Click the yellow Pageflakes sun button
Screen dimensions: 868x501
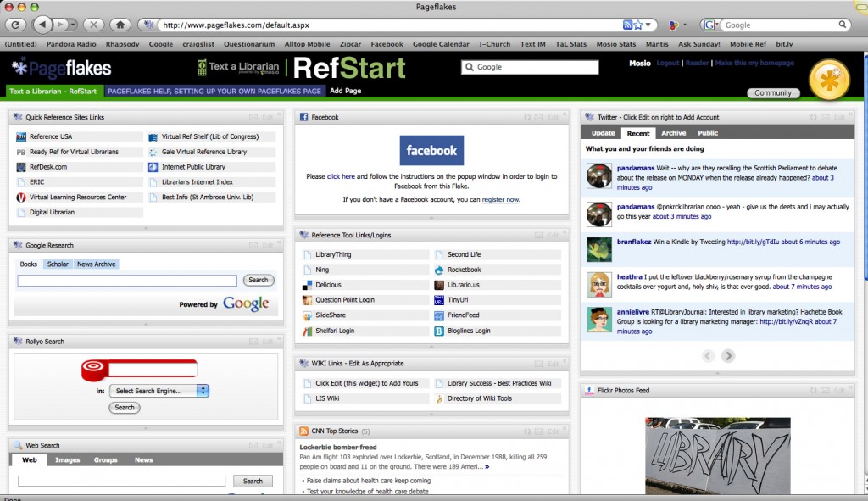coord(829,81)
